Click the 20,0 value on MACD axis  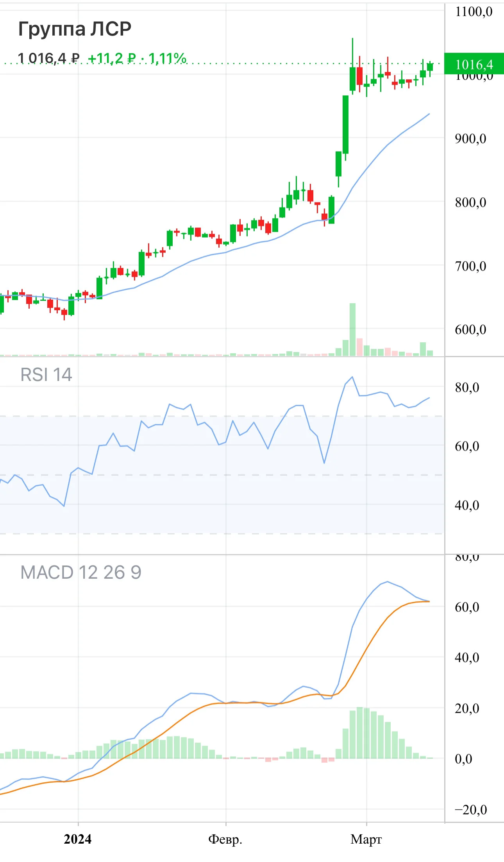467,708
